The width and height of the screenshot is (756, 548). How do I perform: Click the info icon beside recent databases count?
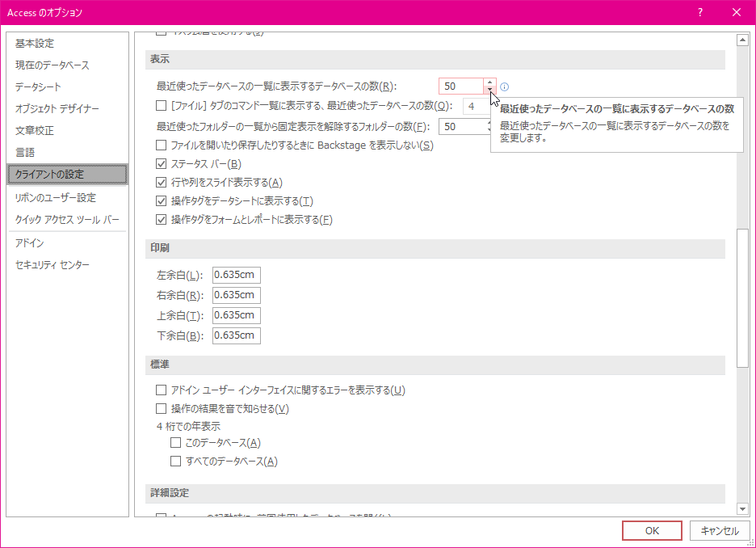click(504, 86)
